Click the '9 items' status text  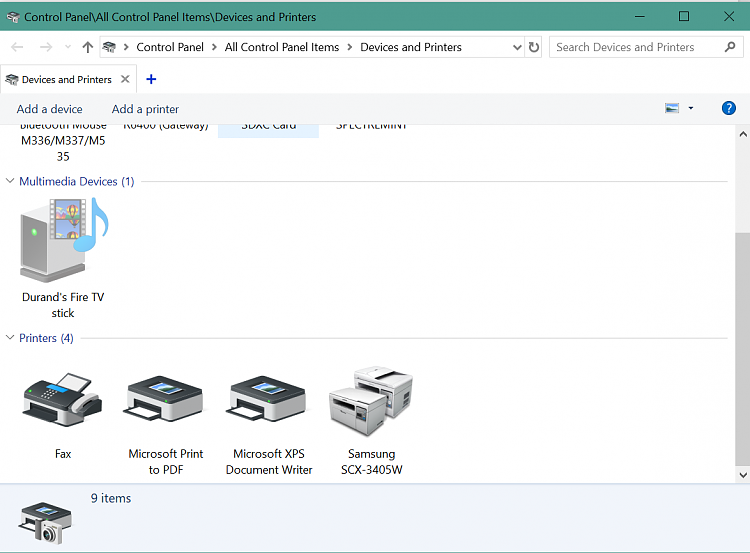coord(111,498)
